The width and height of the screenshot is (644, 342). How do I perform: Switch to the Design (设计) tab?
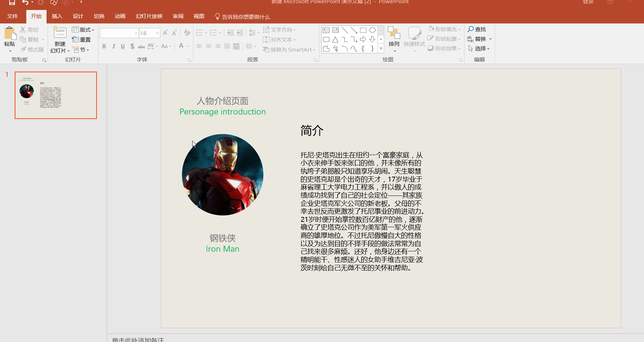[78, 16]
